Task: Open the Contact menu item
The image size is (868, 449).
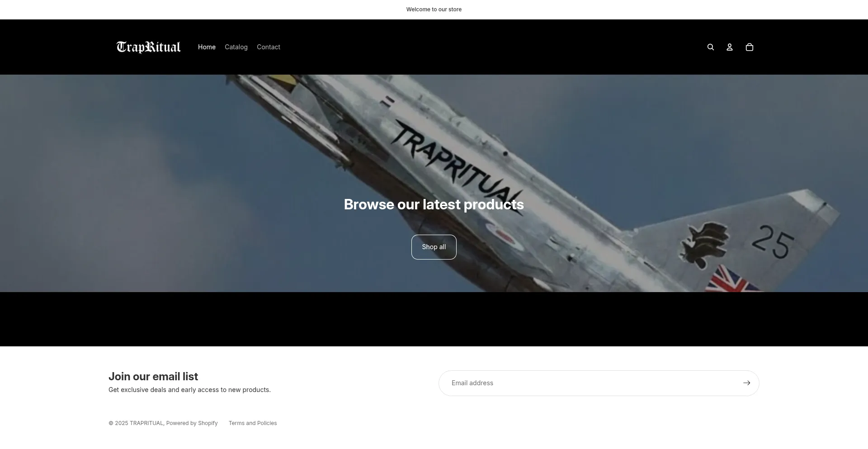Action: click(269, 47)
